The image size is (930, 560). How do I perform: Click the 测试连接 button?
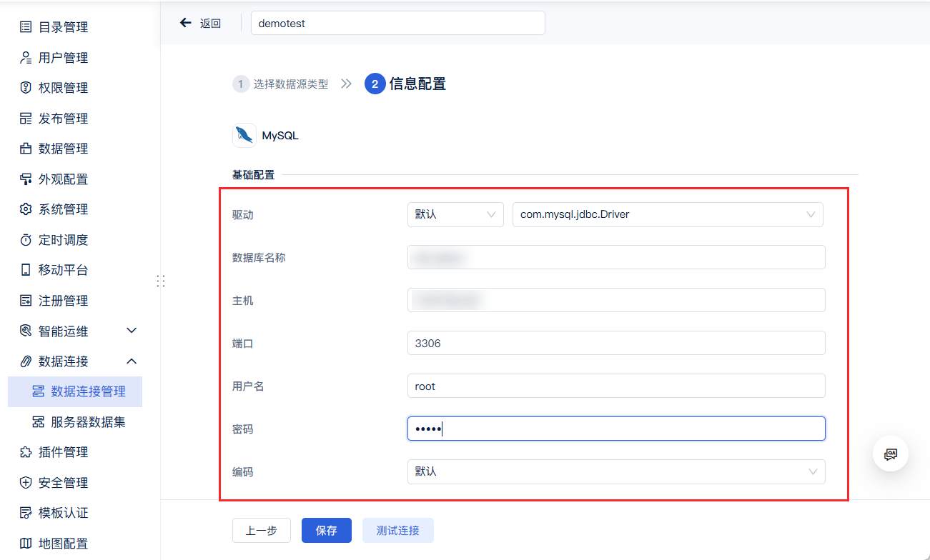tap(398, 531)
